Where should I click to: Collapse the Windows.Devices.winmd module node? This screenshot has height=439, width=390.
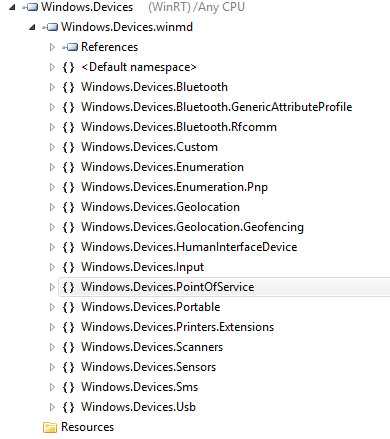coord(32,27)
